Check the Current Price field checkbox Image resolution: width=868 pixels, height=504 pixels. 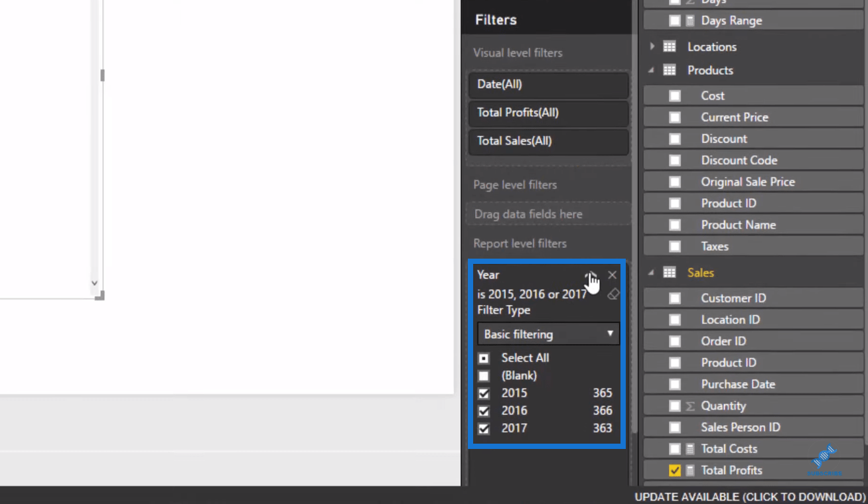pyautogui.click(x=675, y=117)
